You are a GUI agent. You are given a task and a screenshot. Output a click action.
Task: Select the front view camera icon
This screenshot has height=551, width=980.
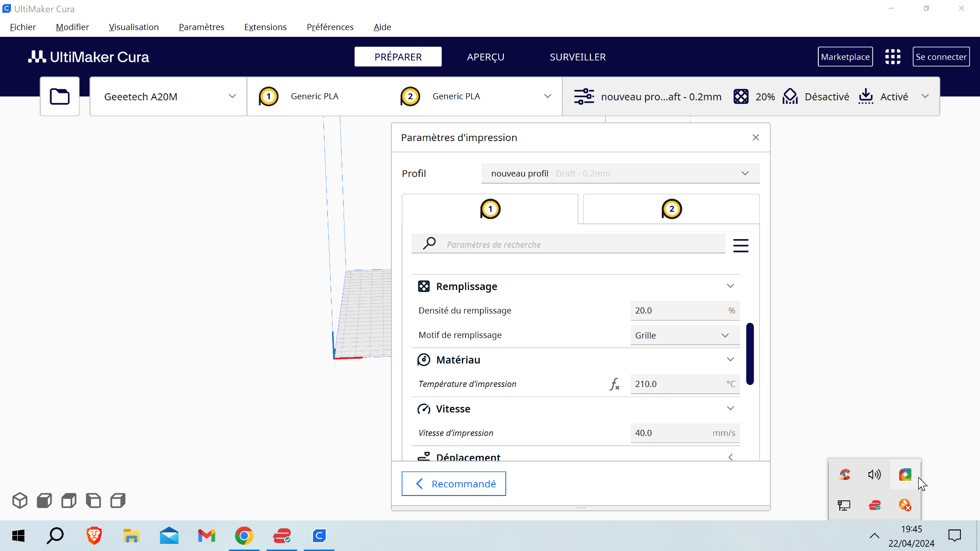44,500
